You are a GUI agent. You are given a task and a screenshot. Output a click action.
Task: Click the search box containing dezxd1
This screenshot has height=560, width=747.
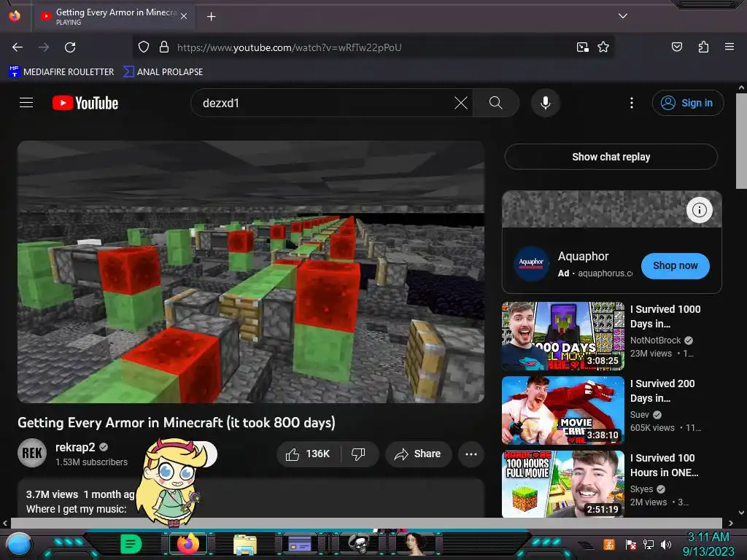pyautogui.click(x=324, y=103)
